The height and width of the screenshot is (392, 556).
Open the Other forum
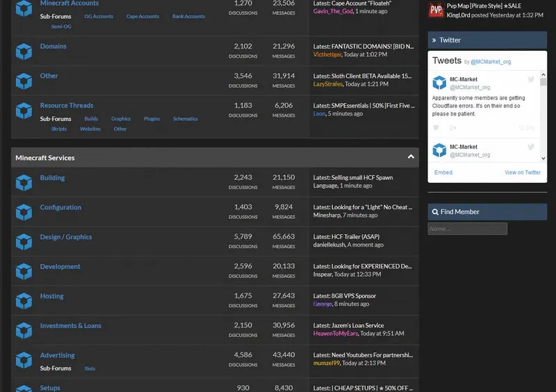pyautogui.click(x=49, y=76)
